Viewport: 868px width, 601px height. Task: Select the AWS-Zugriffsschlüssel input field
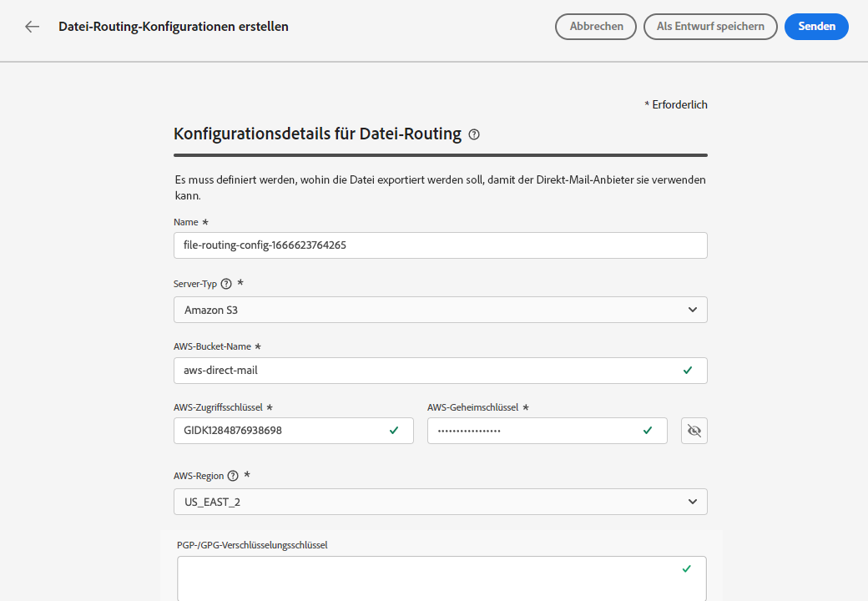pos(280,431)
